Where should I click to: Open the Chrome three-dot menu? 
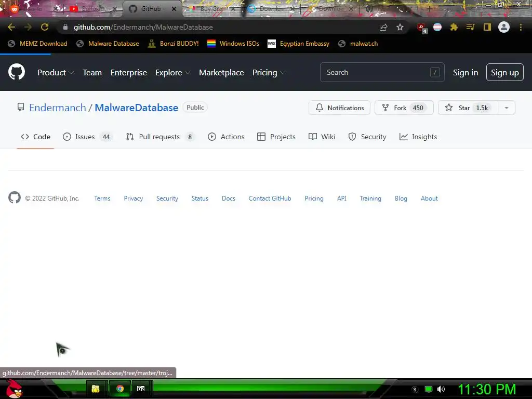[x=521, y=27]
